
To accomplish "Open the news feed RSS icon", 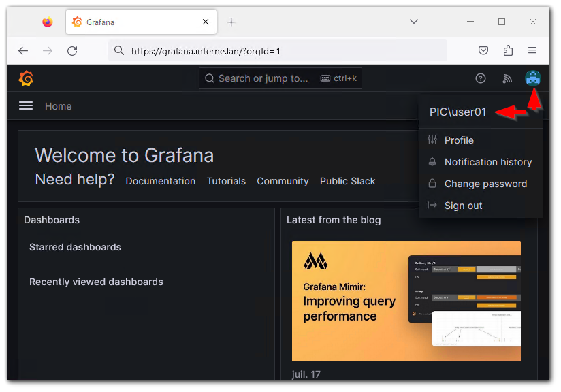I will coord(507,78).
